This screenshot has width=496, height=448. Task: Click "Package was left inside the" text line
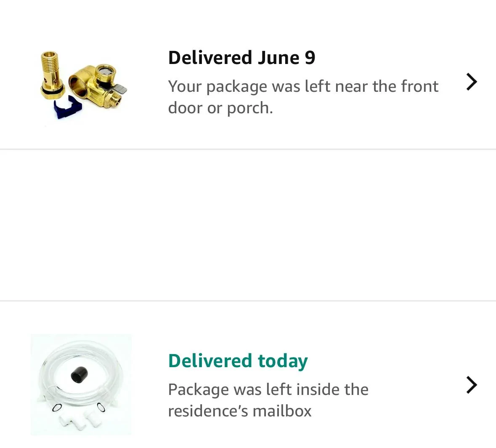pos(268,389)
